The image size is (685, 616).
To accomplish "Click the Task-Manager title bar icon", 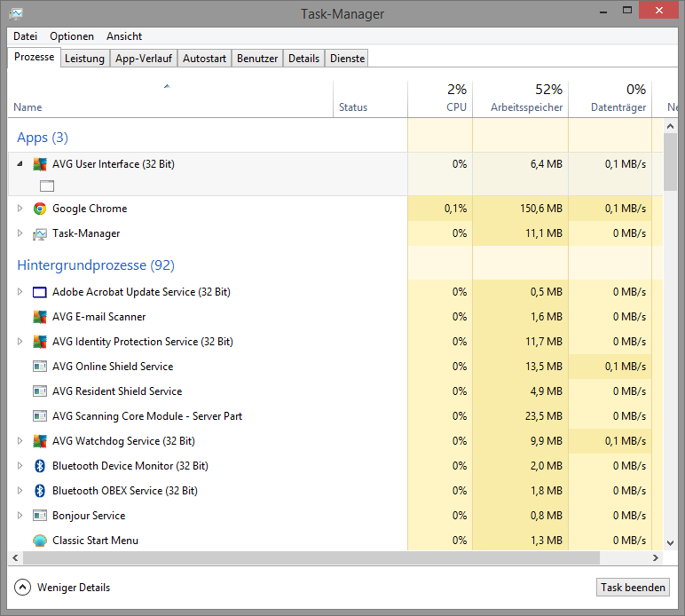I will [x=16, y=13].
